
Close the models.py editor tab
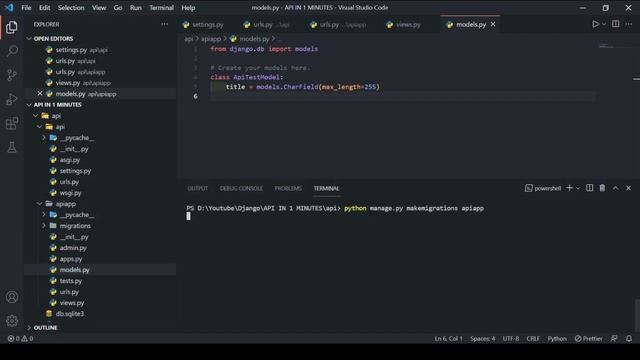493,24
